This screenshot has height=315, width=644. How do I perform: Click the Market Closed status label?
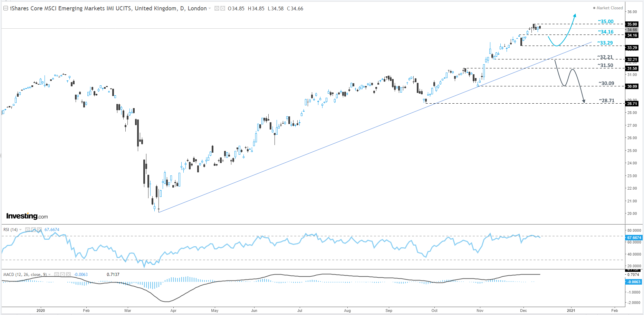pos(609,8)
